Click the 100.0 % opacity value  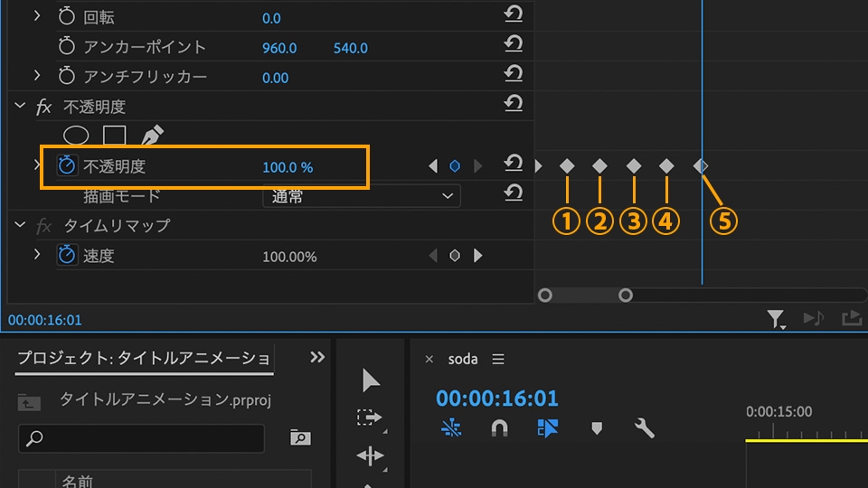tap(288, 167)
